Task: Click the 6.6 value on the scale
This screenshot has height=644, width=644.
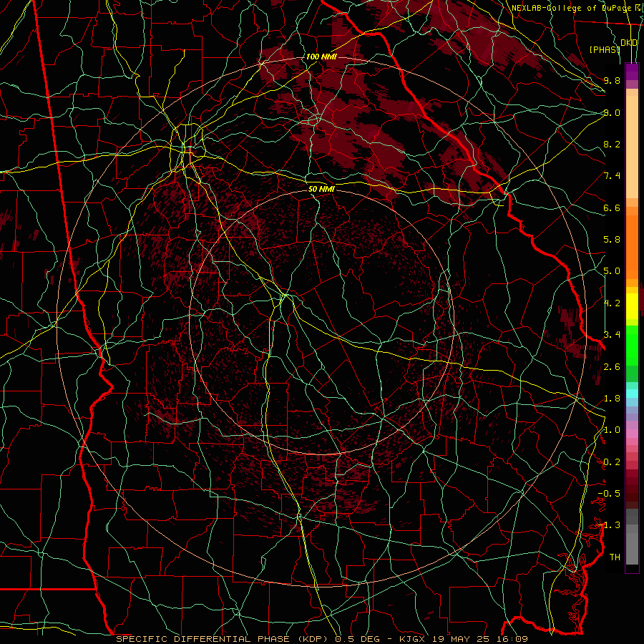Action: tap(612, 208)
